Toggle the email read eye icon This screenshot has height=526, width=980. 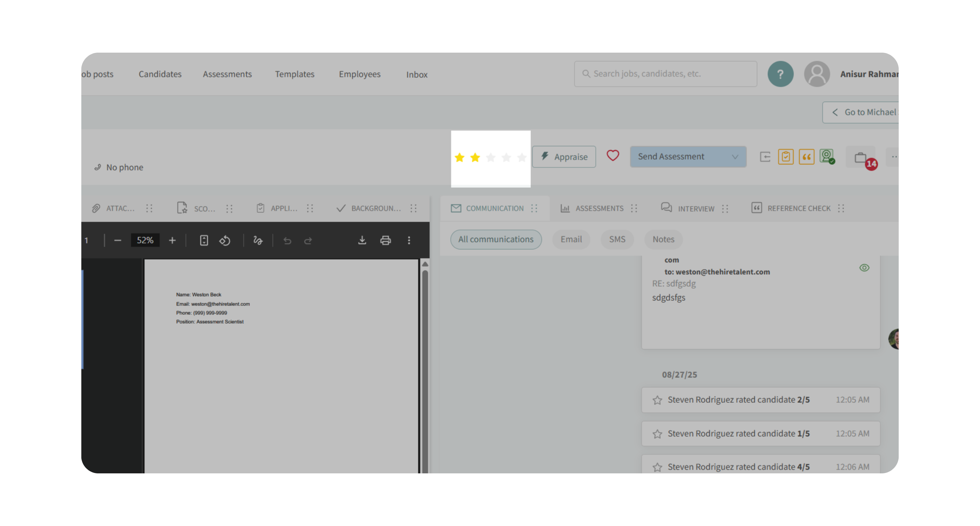864,267
